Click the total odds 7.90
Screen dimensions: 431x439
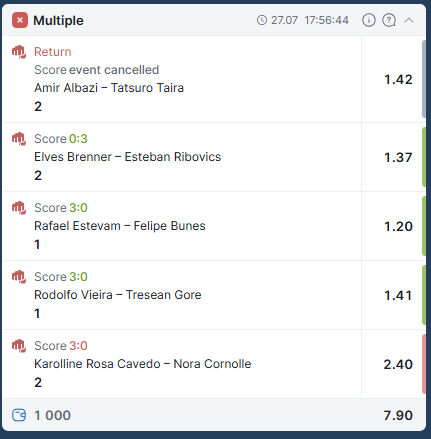(x=398, y=416)
